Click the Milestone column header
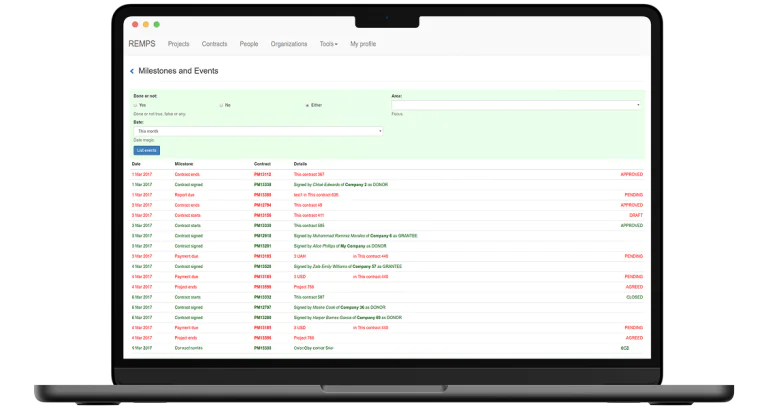Image resolution: width=768 pixels, height=409 pixels. click(184, 164)
